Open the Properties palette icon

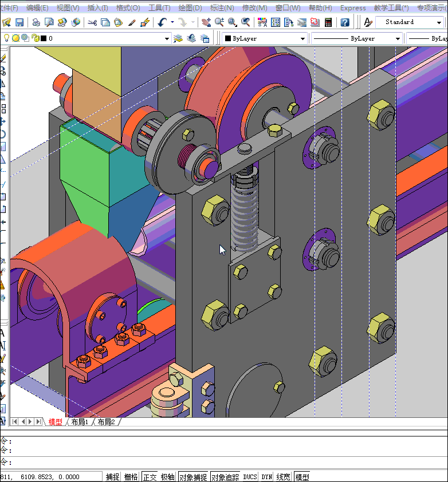[262, 22]
